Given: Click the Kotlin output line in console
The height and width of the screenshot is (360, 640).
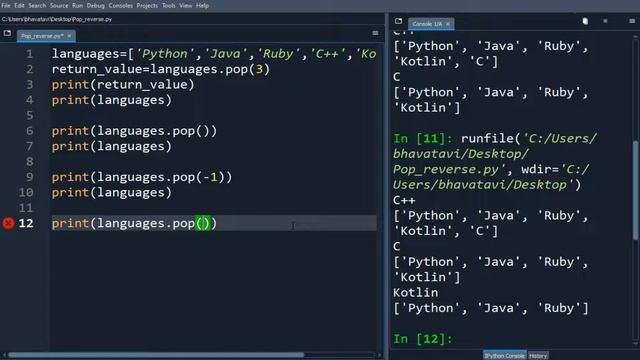Looking at the screenshot, I should pyautogui.click(x=416, y=293).
